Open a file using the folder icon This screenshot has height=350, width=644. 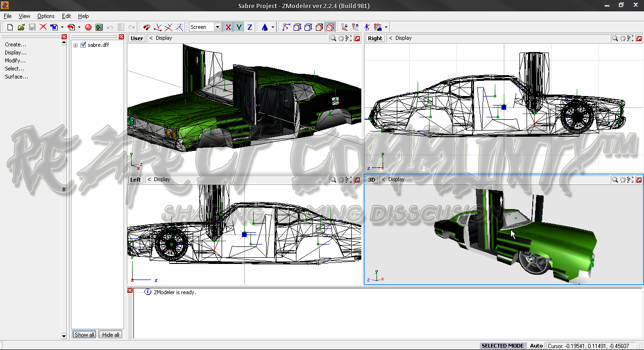pos(20,27)
